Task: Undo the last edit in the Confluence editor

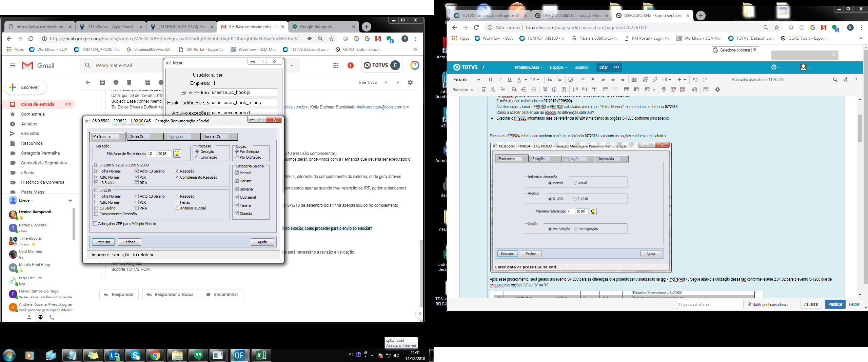Action: click(695, 80)
